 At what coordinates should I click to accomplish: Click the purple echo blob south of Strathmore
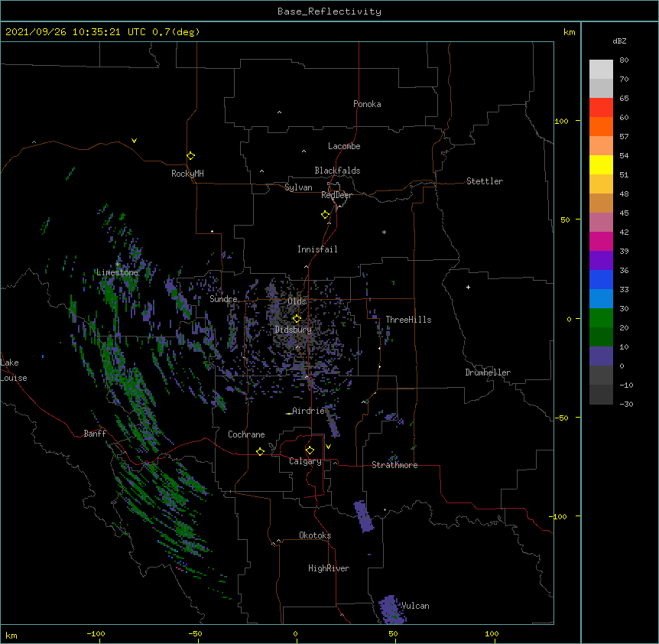[x=364, y=516]
